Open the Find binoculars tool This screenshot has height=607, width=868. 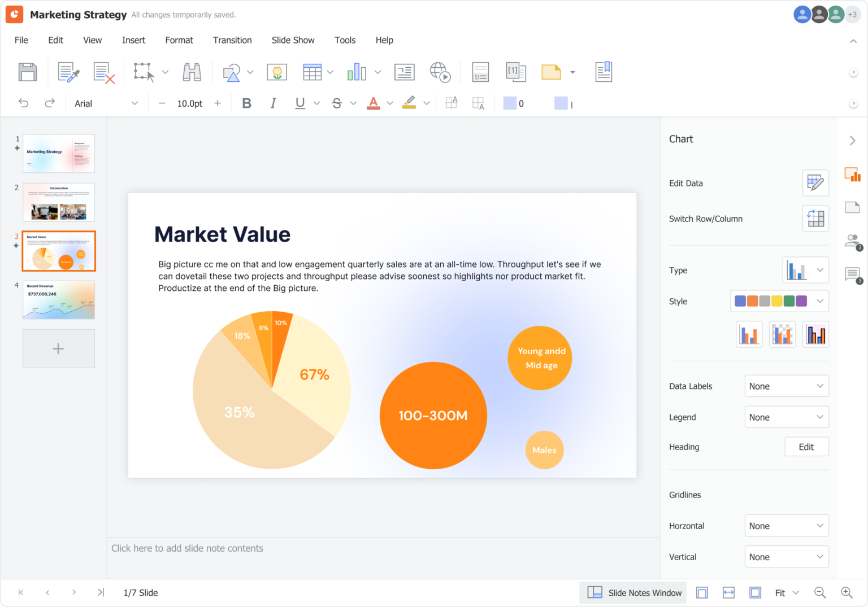[x=192, y=72]
